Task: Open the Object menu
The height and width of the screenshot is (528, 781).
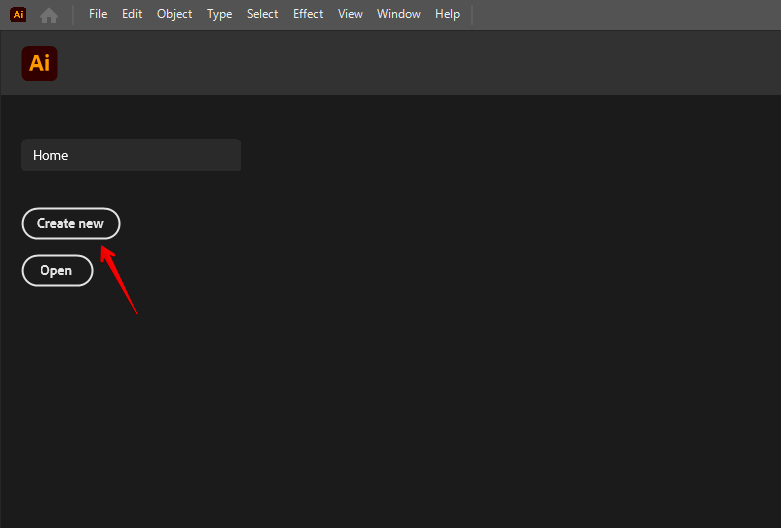Action: 174,14
